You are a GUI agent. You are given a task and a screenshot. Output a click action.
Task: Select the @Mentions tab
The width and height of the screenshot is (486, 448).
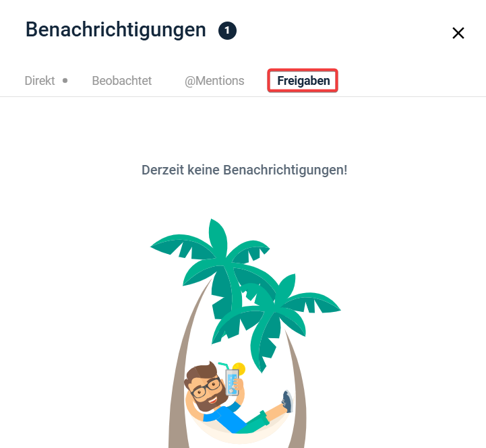(214, 81)
